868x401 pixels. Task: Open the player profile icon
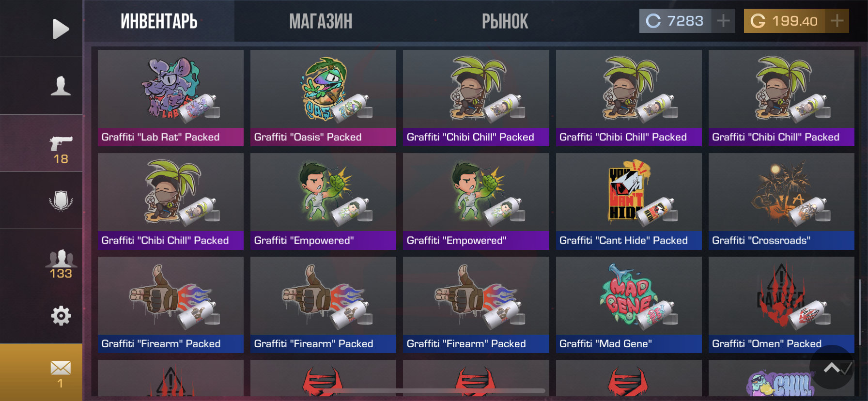pos(61,86)
